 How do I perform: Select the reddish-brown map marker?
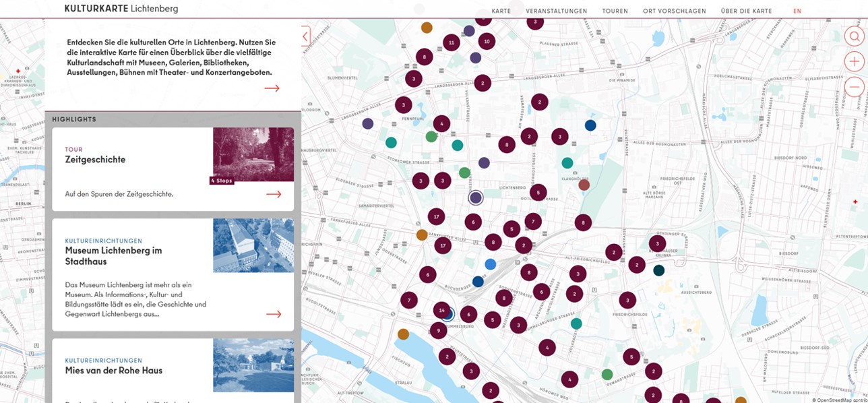(x=584, y=185)
